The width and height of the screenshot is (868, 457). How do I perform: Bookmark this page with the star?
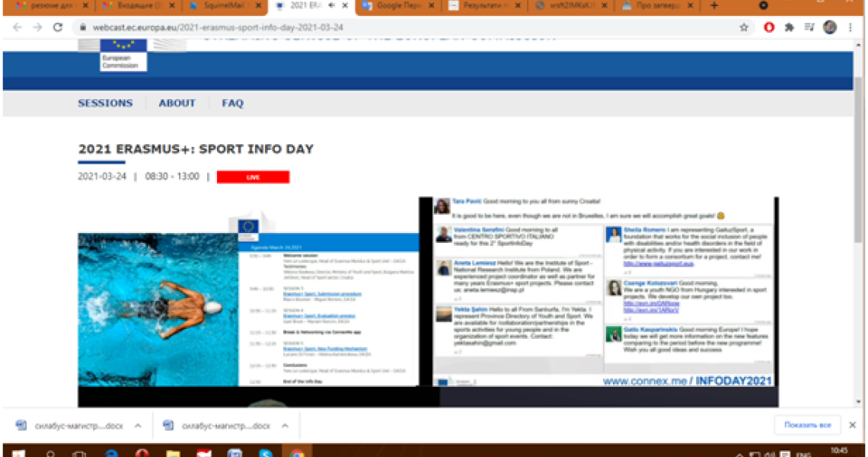click(743, 27)
